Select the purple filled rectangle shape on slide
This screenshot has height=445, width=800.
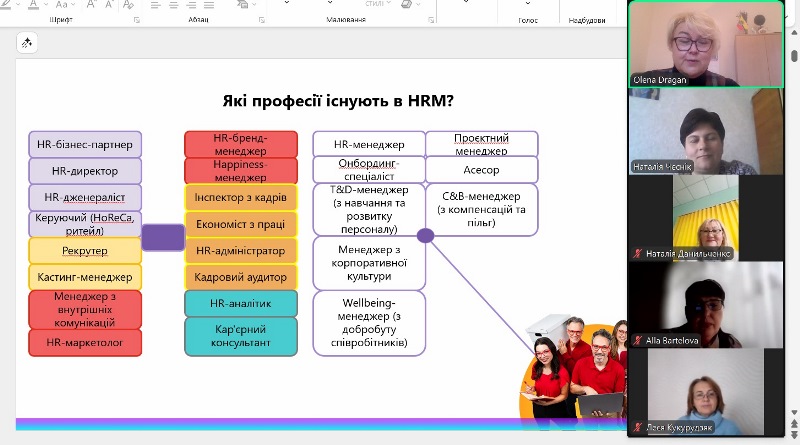[x=163, y=237]
